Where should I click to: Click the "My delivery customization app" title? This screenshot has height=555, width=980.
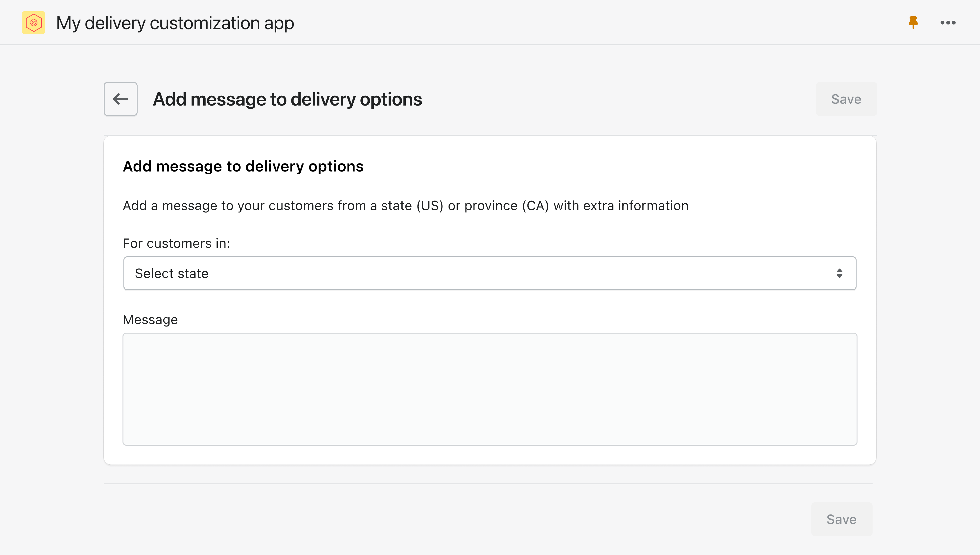click(x=175, y=23)
